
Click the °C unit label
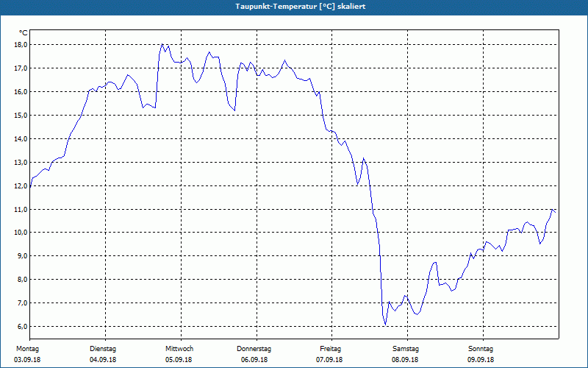click(24, 33)
